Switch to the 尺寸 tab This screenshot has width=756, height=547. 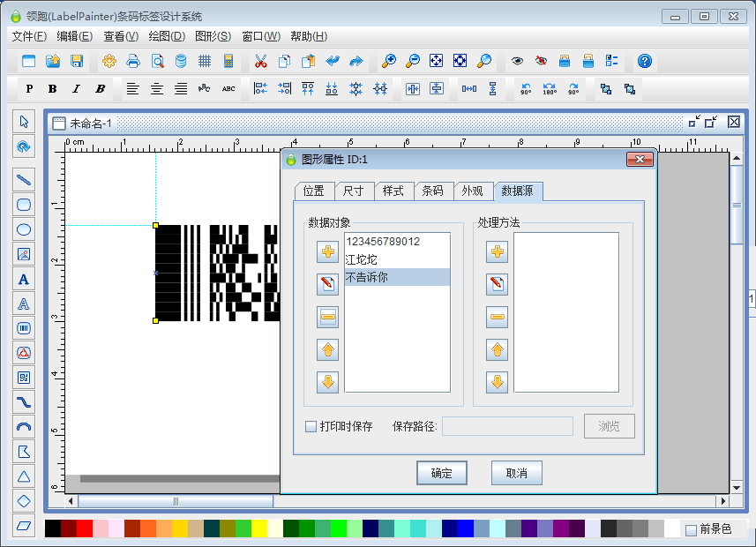tap(354, 191)
